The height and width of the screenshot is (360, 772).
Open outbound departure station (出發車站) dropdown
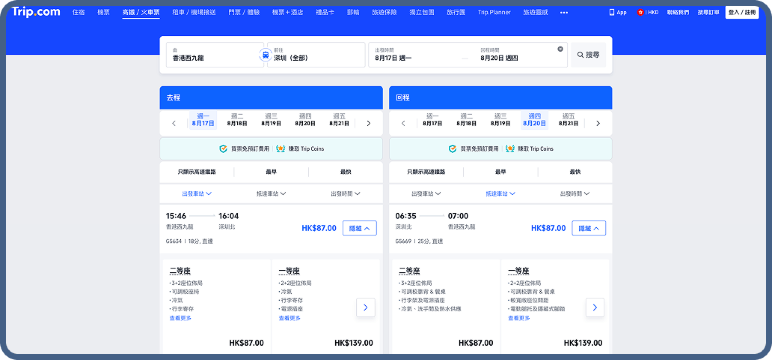(197, 194)
